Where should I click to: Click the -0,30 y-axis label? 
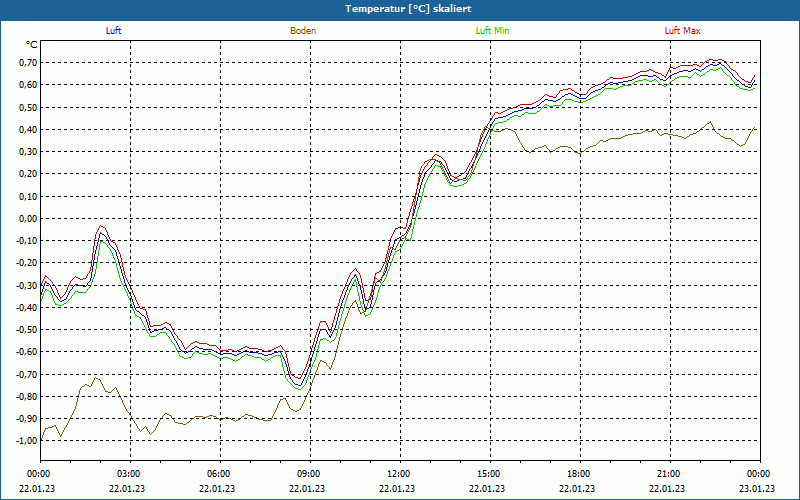27,285
